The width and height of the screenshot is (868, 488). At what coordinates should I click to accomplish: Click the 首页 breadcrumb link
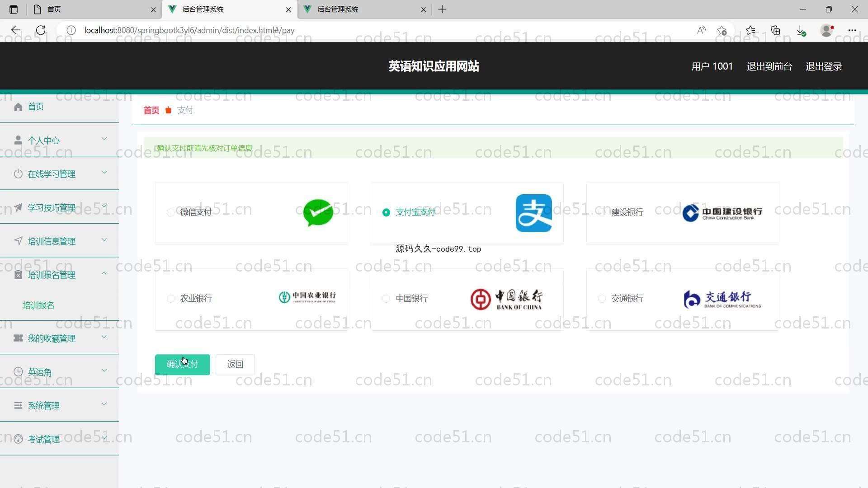(151, 110)
